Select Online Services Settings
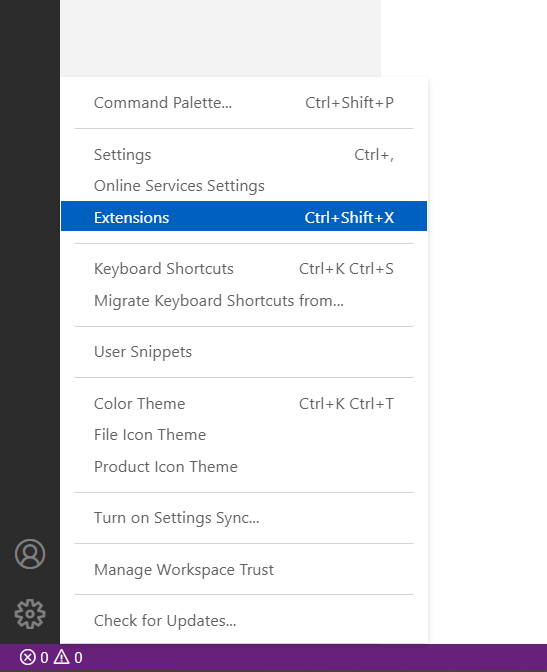Screen dimensions: 547x672 pyautogui.click(x=244, y=186)
